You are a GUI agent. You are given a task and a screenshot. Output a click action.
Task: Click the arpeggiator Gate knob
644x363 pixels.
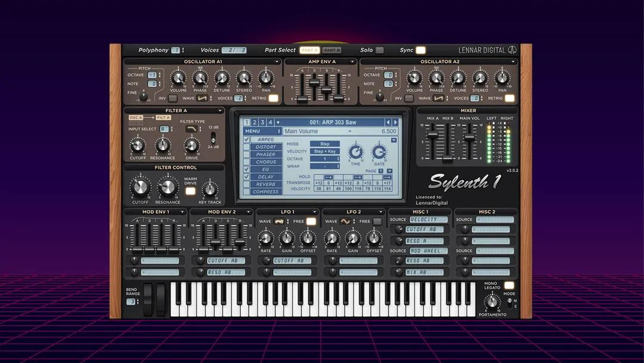tap(379, 152)
